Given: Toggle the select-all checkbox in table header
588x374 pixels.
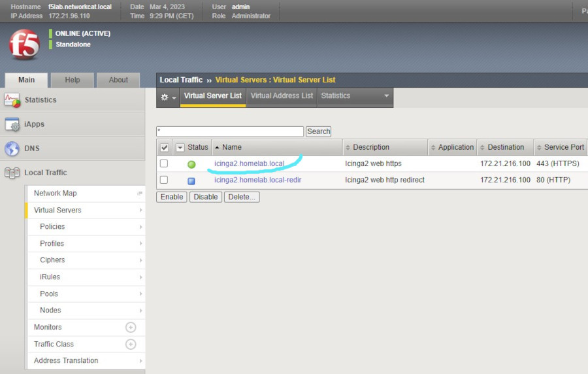Looking at the screenshot, I should [x=164, y=147].
